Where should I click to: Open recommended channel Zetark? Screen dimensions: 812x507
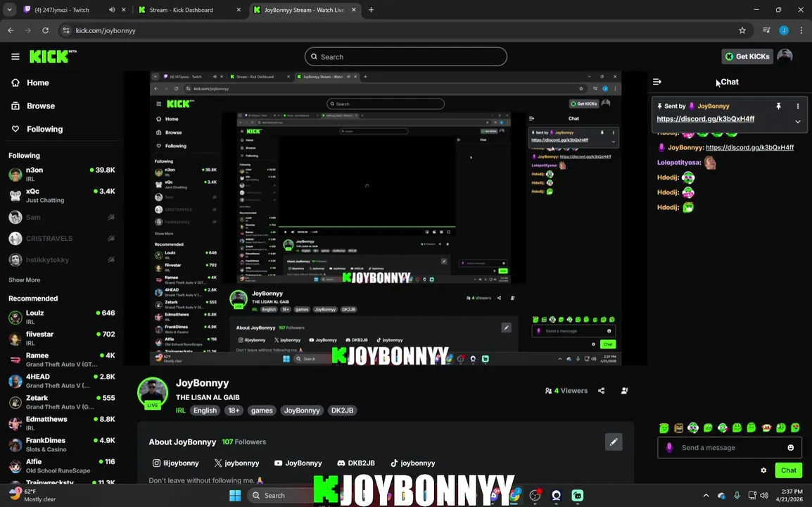click(62, 402)
